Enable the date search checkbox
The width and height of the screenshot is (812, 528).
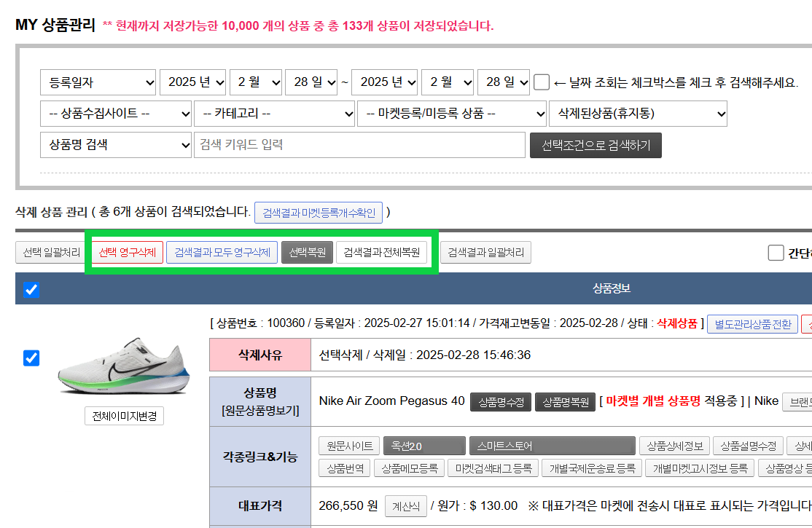[x=541, y=82]
